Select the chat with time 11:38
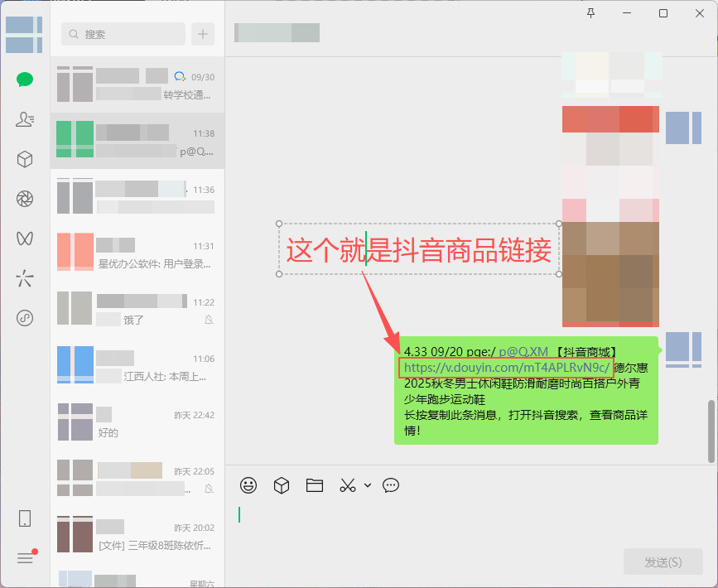 137,141
